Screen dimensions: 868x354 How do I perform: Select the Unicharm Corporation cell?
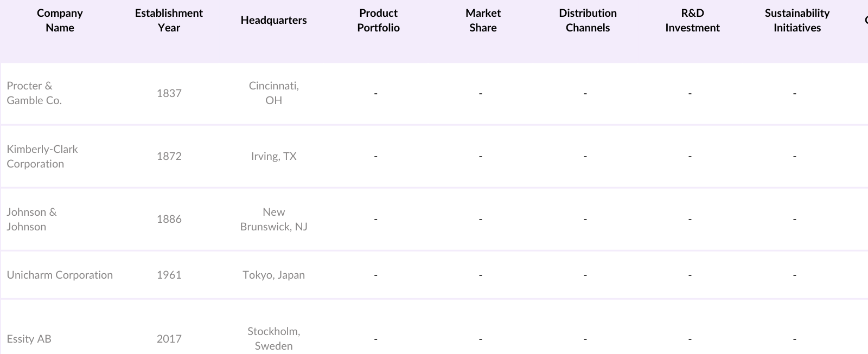[60, 275]
